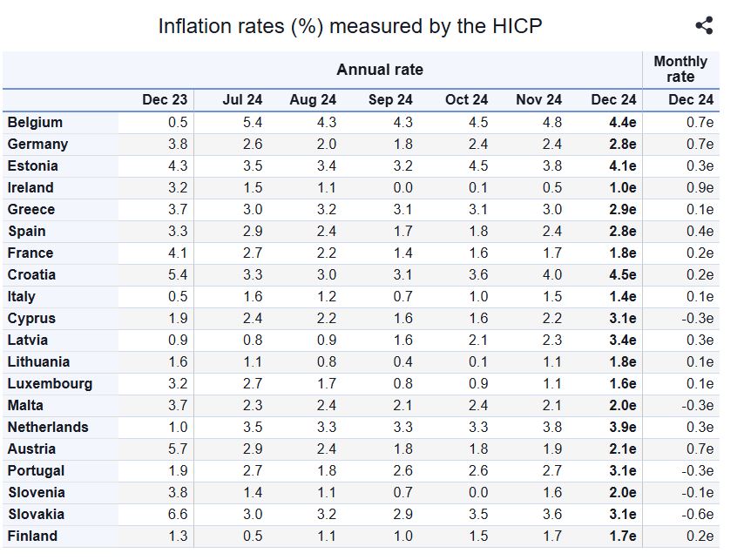Click the Slovakia Dec 23 value 6.6

pos(178,515)
